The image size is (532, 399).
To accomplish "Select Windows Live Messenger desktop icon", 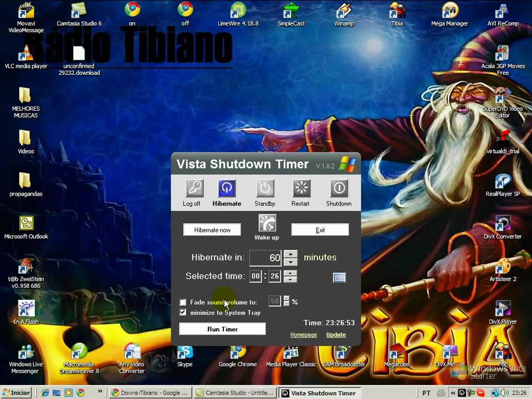I will 26,359.
